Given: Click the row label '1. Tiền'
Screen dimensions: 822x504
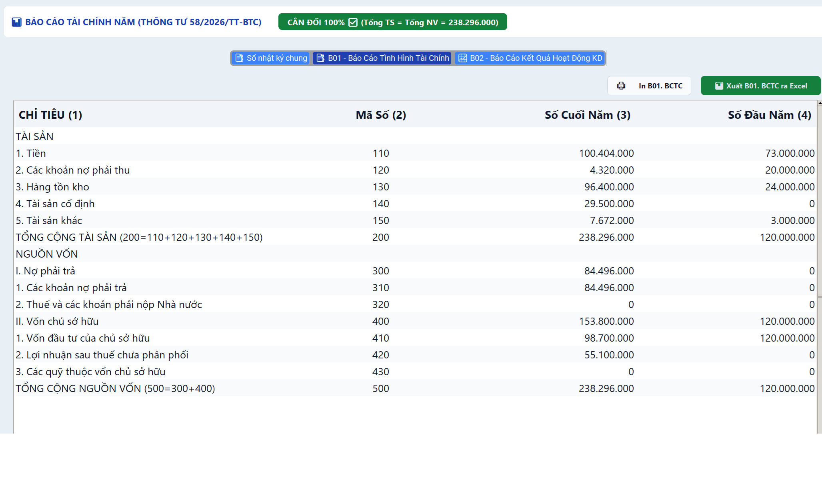Looking at the screenshot, I should point(31,153).
